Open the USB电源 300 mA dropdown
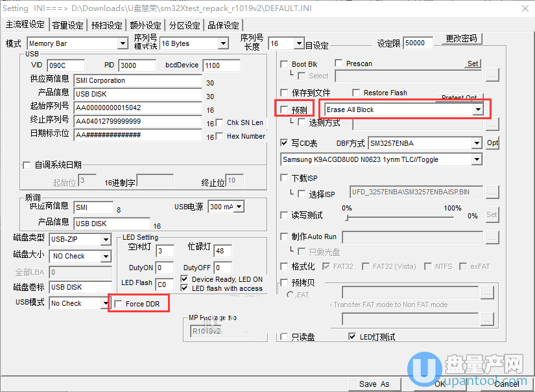This screenshot has height=392, width=535. point(239,207)
